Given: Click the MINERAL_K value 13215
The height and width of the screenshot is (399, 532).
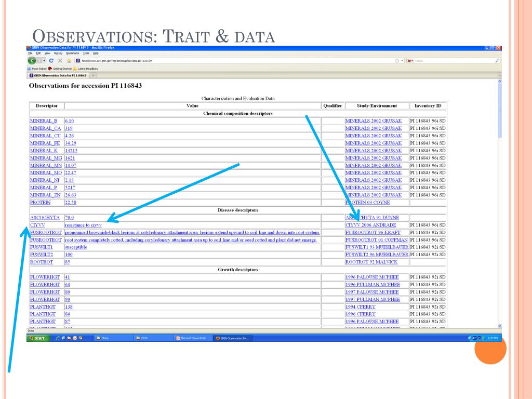Looking at the screenshot, I should point(71,151).
